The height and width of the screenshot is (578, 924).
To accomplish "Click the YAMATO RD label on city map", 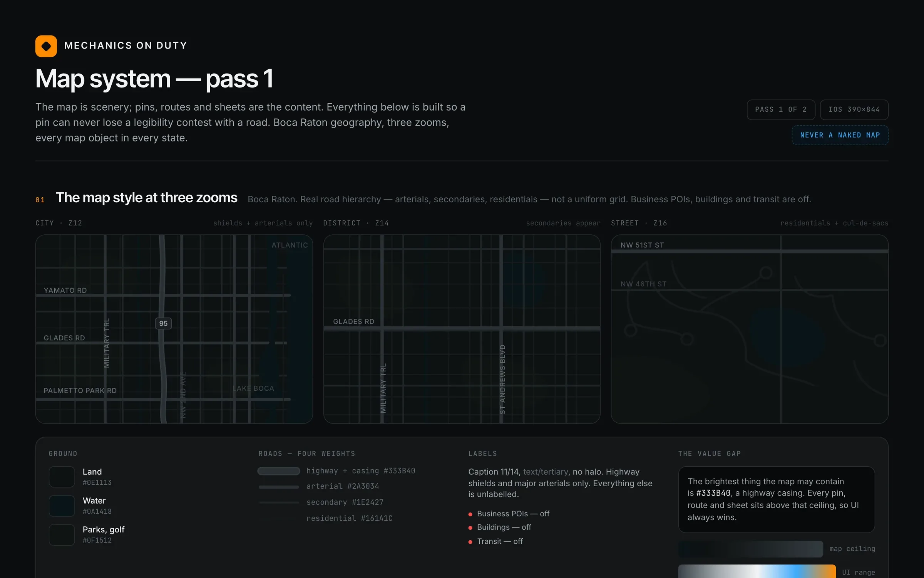I will 65,290.
